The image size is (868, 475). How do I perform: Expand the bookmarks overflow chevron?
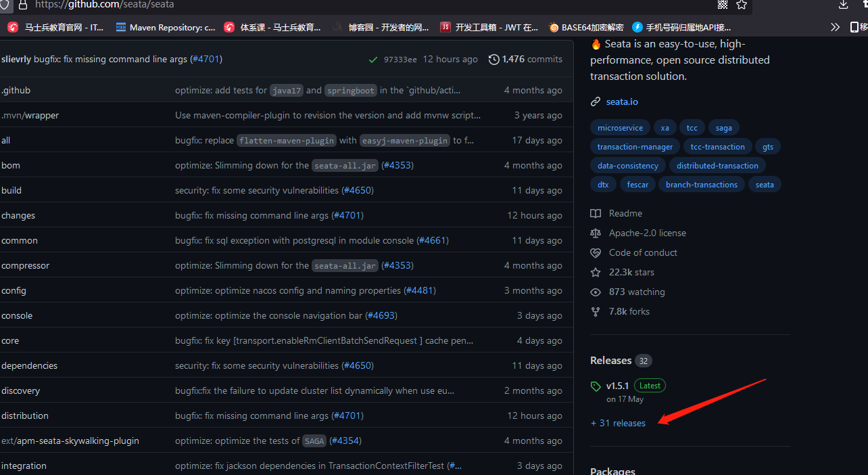click(836, 27)
